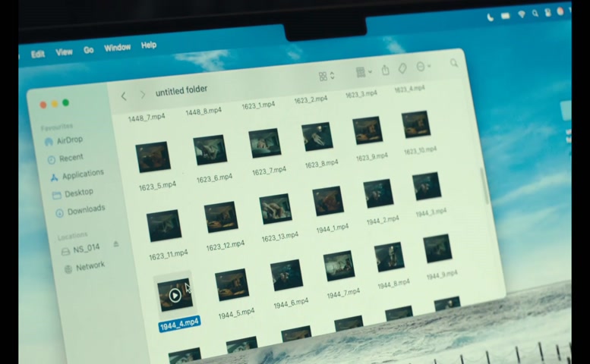
Task: Select AirDrop in the sidebar
Action: pyautogui.click(x=69, y=140)
